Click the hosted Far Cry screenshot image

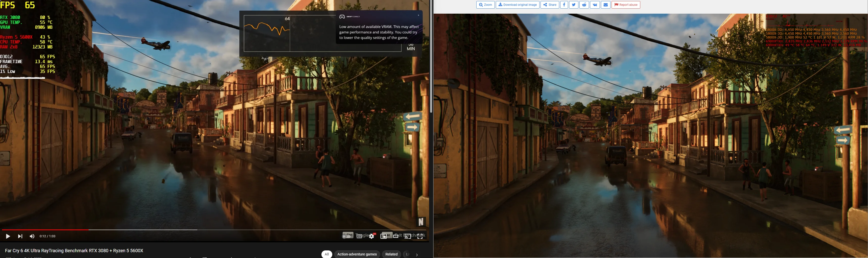(650, 135)
